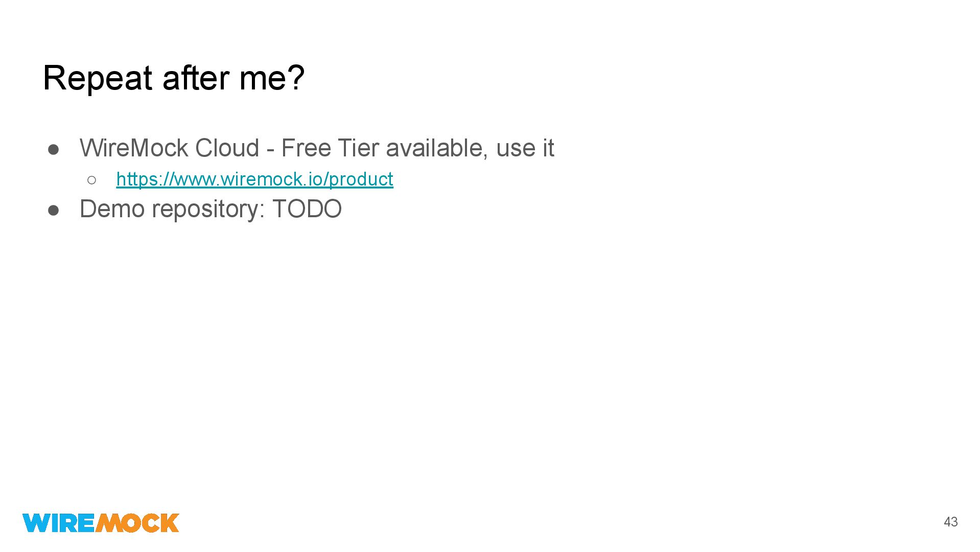Select slide number 43
The height and width of the screenshot is (552, 980).
950,522
